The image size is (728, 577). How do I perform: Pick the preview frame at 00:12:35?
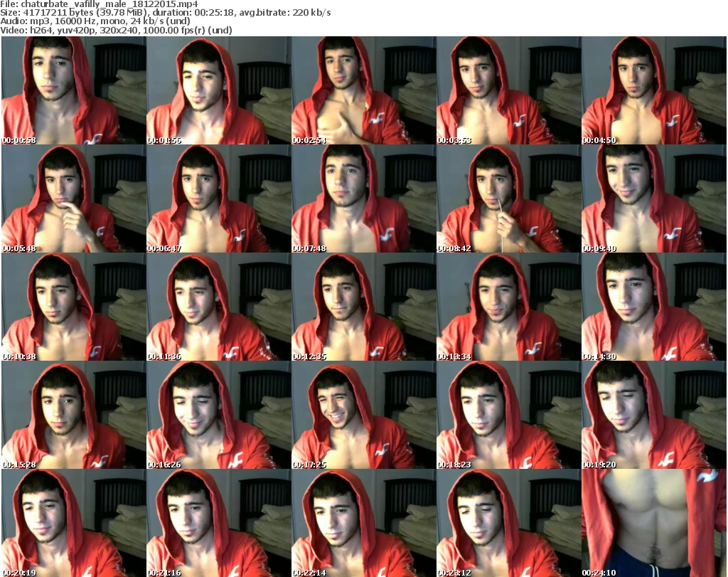pyautogui.click(x=363, y=307)
